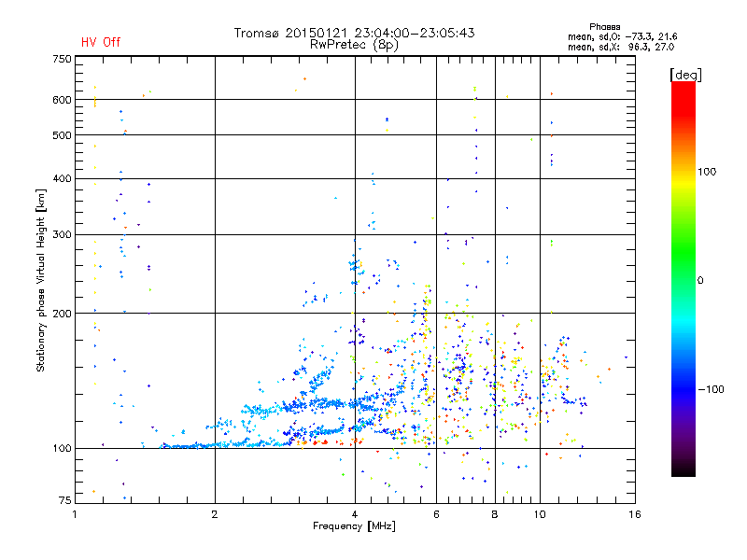The image size is (747, 560).
Task: Click the x-axis label 2
Action: (x=215, y=514)
